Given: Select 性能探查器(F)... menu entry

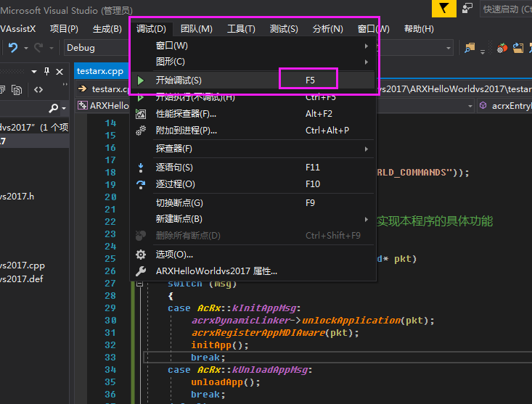Looking at the screenshot, I should pyautogui.click(x=253, y=114).
